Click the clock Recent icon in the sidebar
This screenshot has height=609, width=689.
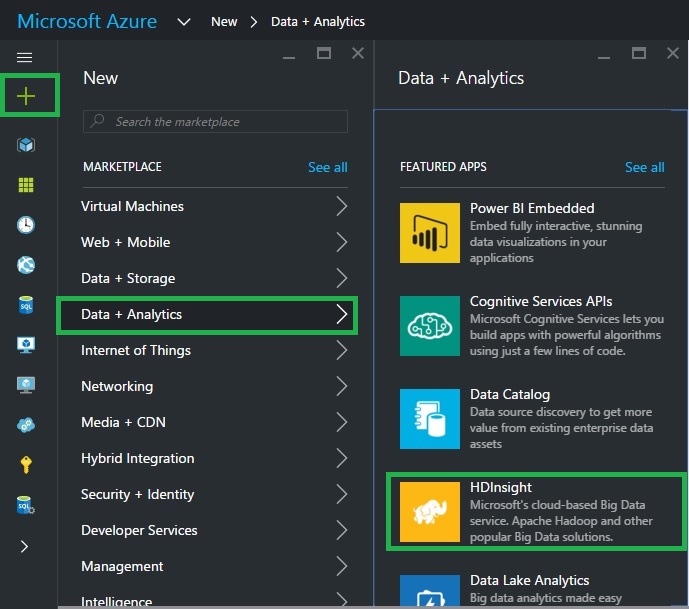(26, 225)
